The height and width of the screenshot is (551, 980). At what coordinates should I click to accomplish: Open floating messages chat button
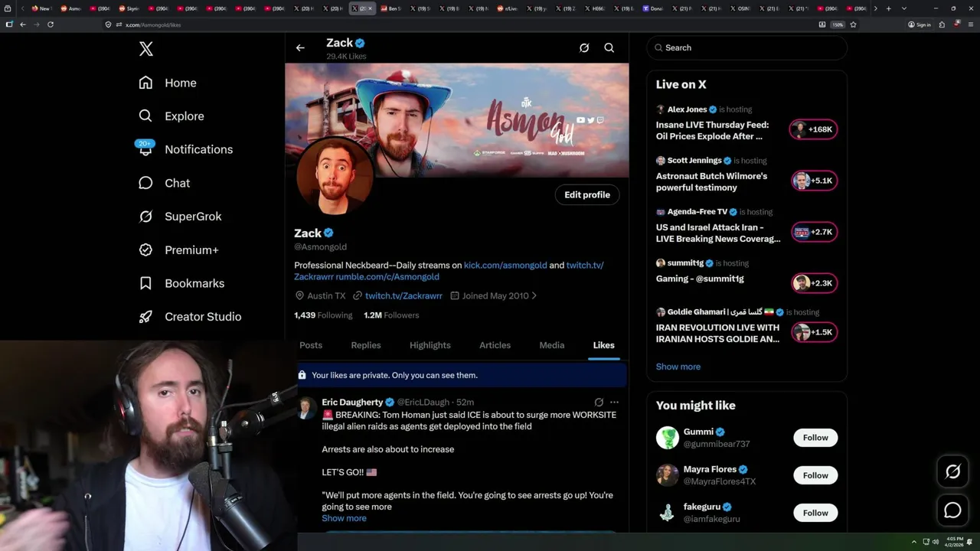[952, 510]
